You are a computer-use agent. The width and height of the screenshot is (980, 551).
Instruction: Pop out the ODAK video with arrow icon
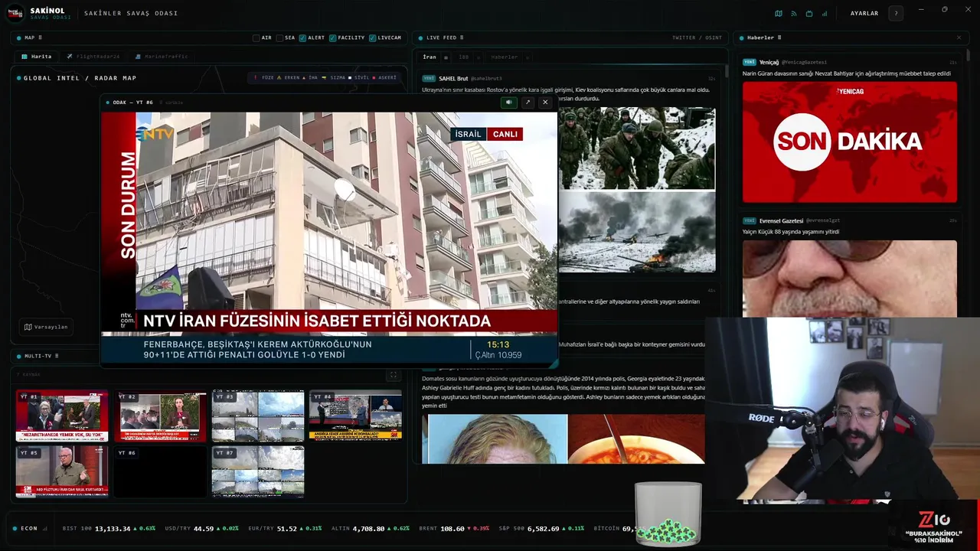[527, 102]
